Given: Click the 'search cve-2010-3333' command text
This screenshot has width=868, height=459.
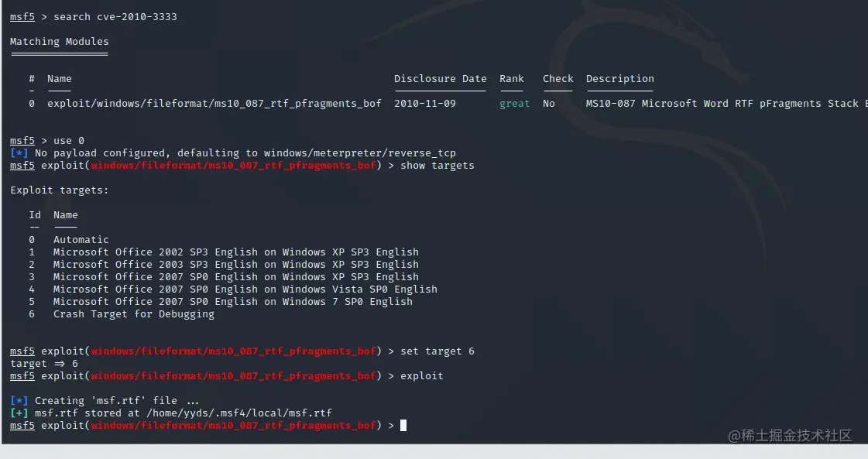Looking at the screenshot, I should pyautogui.click(x=115, y=16).
